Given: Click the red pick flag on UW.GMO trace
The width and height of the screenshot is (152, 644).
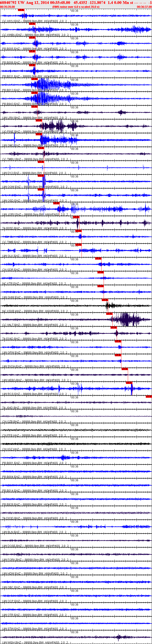Looking at the screenshot, I should point(39,134).
